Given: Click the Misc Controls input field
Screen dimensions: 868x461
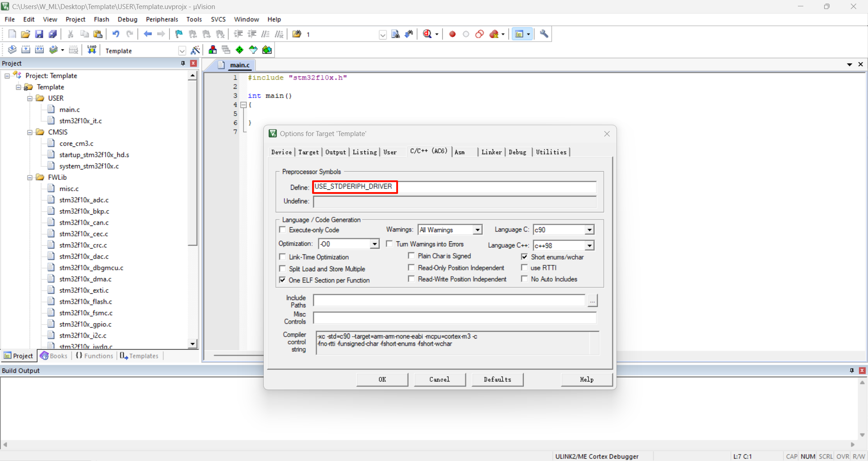Looking at the screenshot, I should 455,318.
